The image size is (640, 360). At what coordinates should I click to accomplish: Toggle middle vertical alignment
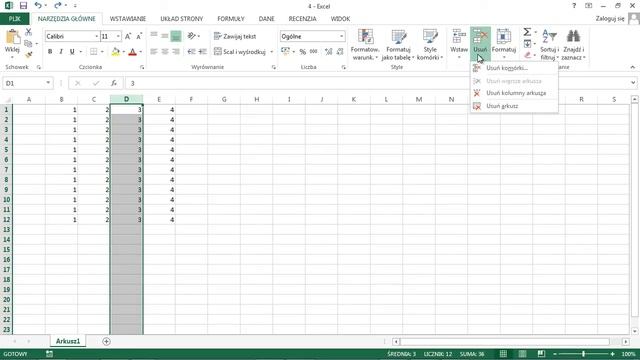[x=165, y=36]
